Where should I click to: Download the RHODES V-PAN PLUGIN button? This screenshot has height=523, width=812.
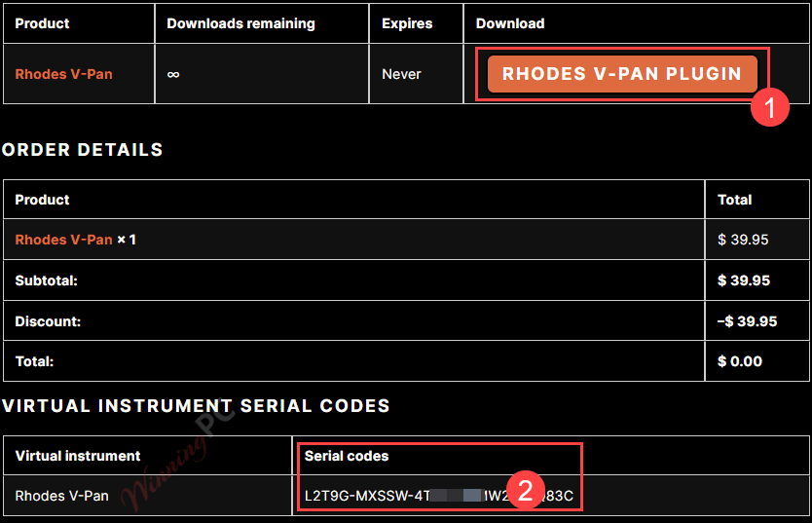click(x=622, y=74)
